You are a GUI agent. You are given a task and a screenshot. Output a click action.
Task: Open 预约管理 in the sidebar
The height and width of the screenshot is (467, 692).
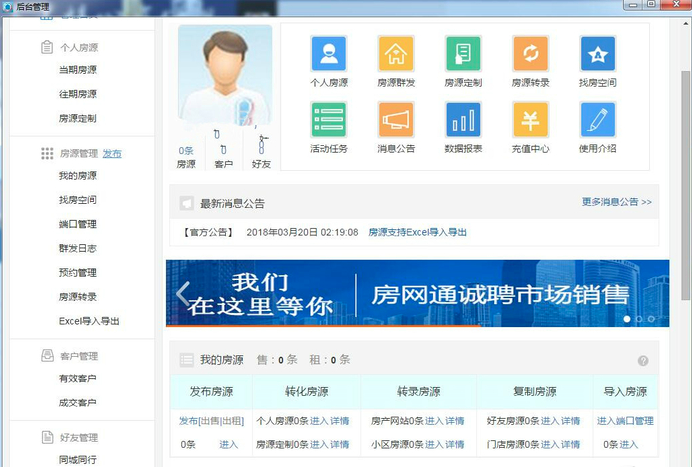tap(78, 273)
